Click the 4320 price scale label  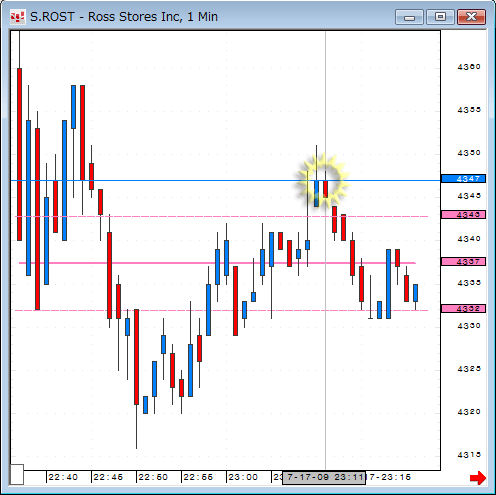tap(469, 412)
